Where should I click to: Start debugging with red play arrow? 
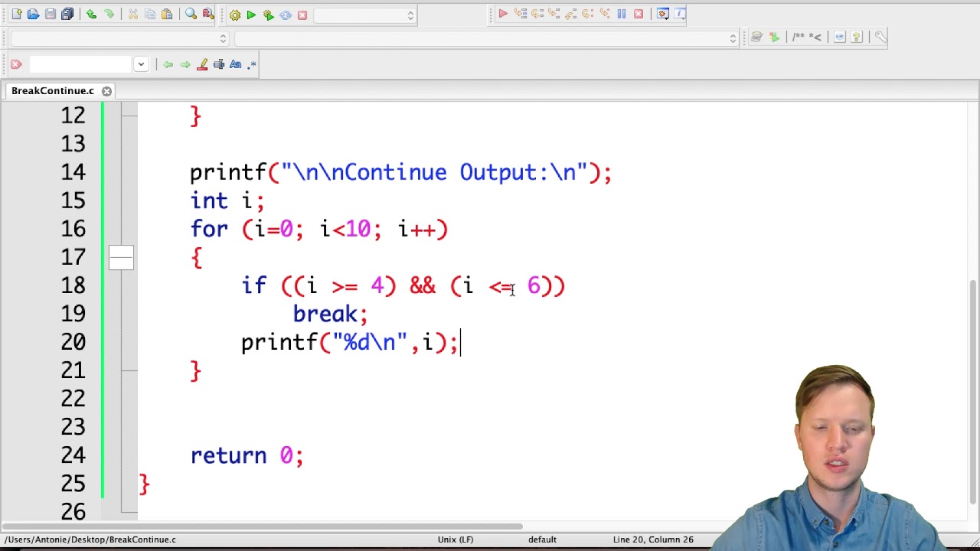(503, 14)
